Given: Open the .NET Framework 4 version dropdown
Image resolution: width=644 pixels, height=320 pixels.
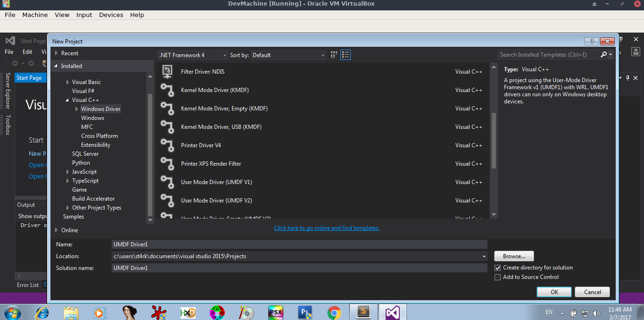Looking at the screenshot, I should click(x=192, y=55).
